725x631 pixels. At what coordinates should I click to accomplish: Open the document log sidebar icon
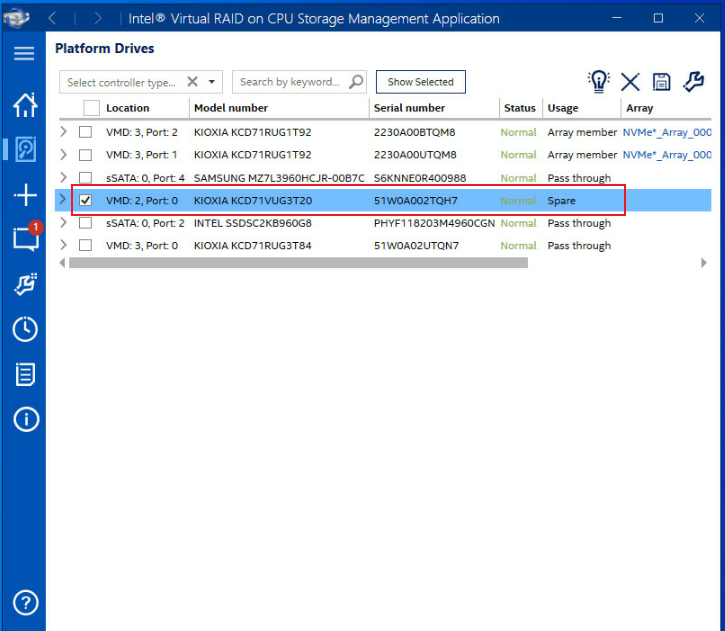pos(25,374)
